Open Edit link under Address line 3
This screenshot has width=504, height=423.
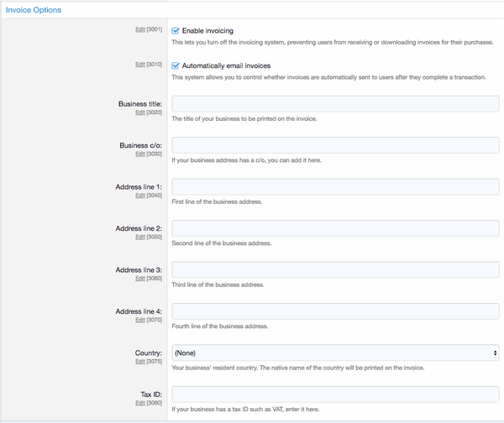pyautogui.click(x=140, y=278)
